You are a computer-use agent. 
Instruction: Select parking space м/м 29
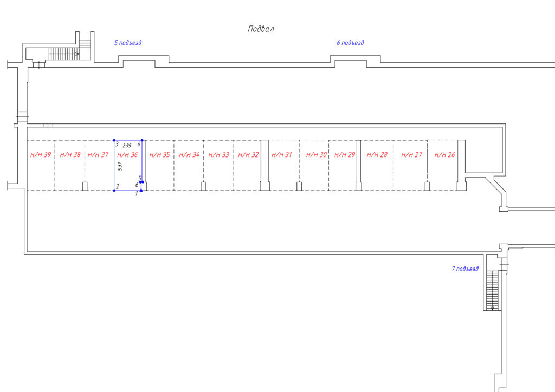344,155
